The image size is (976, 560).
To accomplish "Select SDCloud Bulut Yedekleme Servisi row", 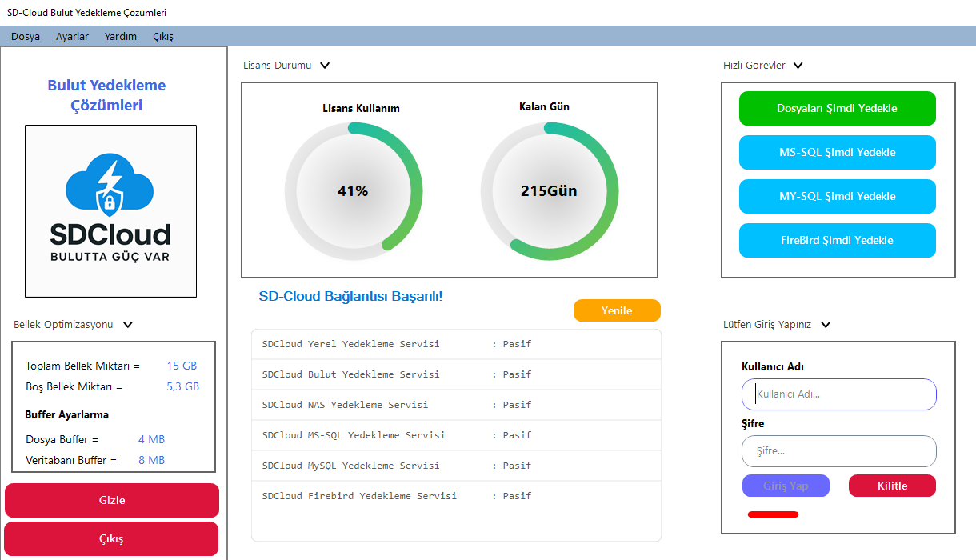I will tap(456, 375).
